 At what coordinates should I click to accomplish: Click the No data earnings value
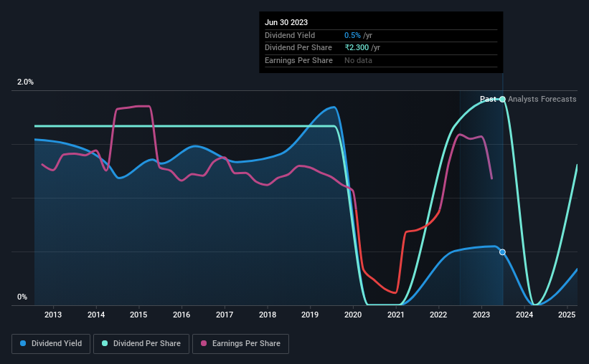359,60
